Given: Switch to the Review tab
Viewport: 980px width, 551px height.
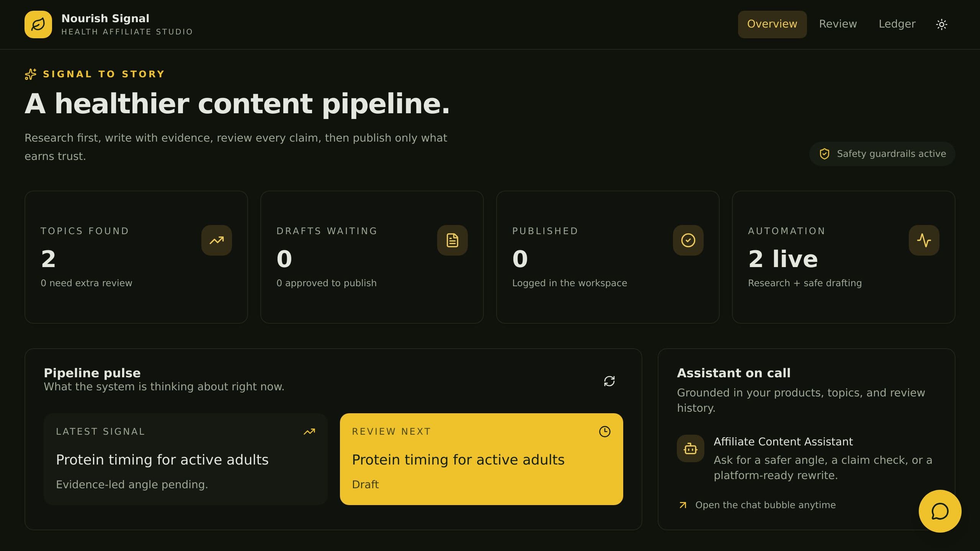Looking at the screenshot, I should tap(838, 24).
